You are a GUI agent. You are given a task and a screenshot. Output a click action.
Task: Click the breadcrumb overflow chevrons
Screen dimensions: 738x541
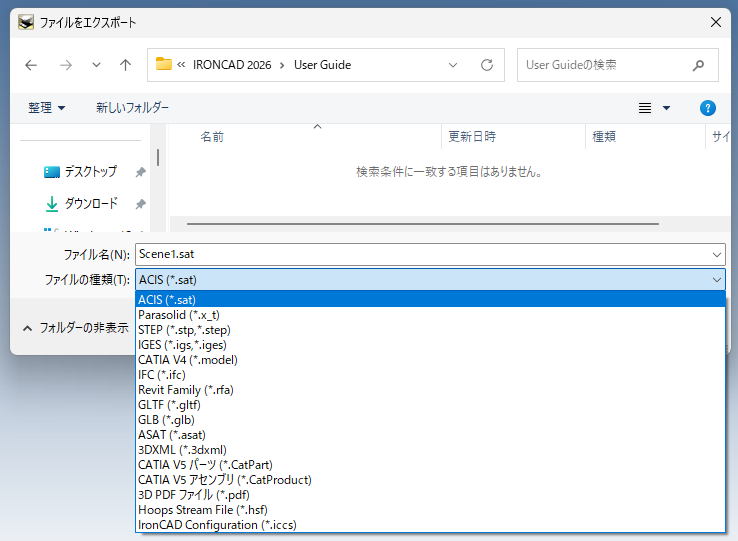pos(181,65)
